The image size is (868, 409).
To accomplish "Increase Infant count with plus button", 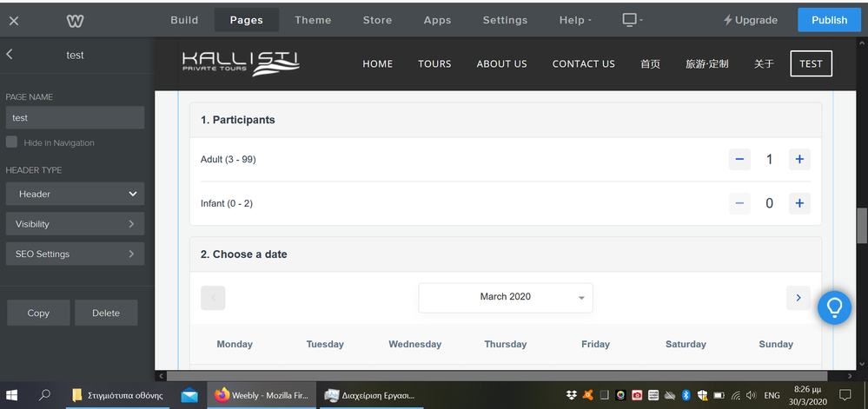I will click(x=799, y=203).
